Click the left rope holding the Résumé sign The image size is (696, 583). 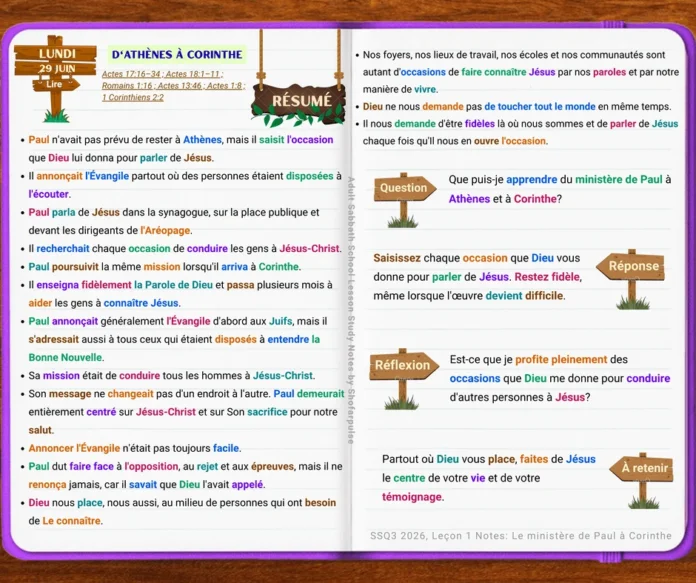(x=261, y=59)
